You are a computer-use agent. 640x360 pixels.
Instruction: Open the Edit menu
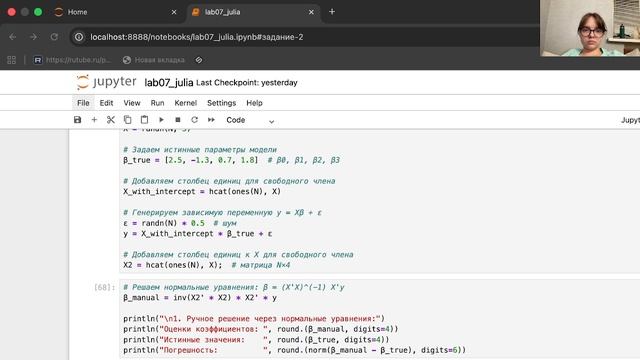coord(106,103)
